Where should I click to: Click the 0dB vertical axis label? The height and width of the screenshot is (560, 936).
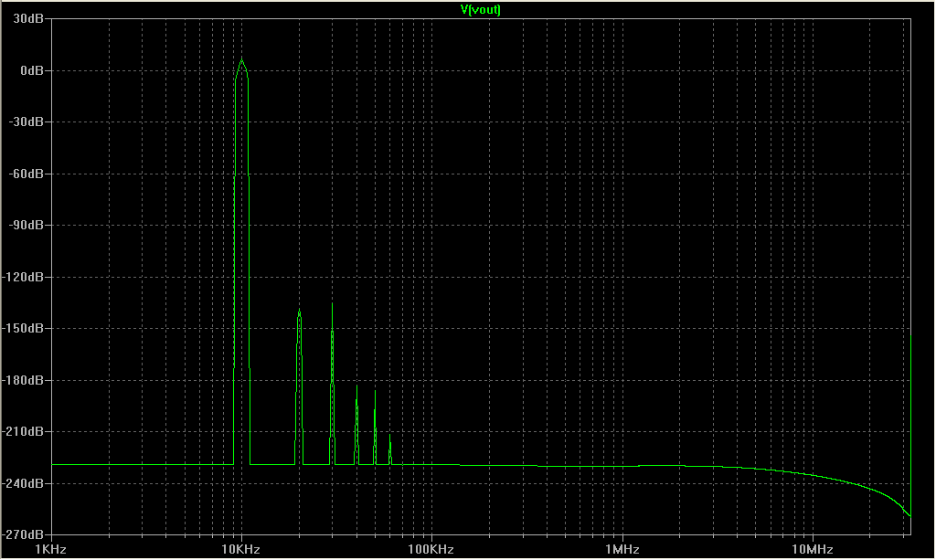pos(32,70)
